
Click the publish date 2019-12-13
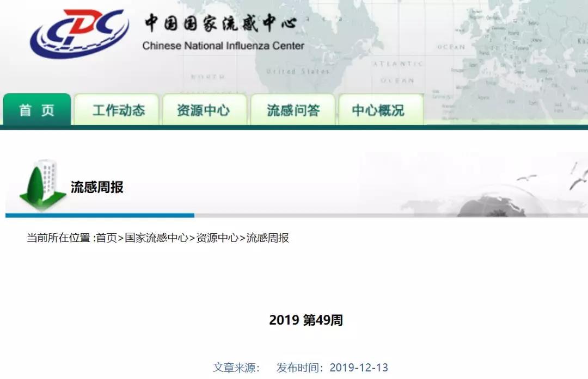point(359,368)
